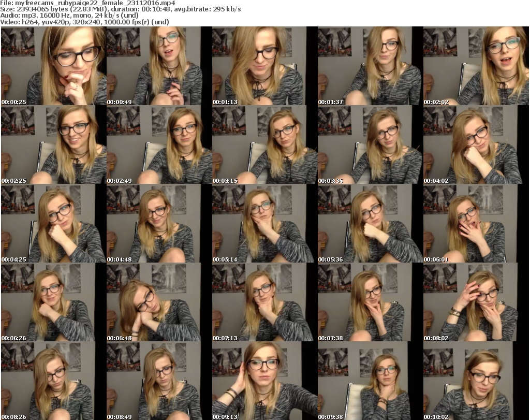Pick the preview frame timestamped 00:04:48
Screen dimensions: 530x420
[x=159, y=224]
